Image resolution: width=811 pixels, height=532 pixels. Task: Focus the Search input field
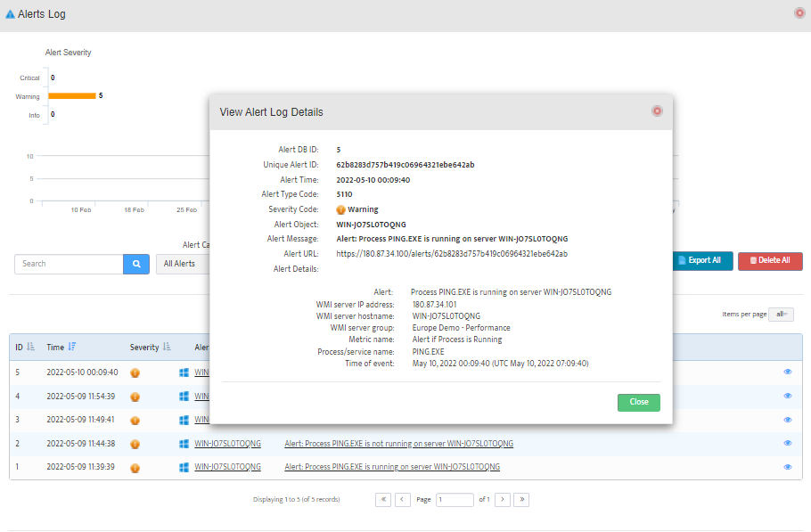pos(69,264)
